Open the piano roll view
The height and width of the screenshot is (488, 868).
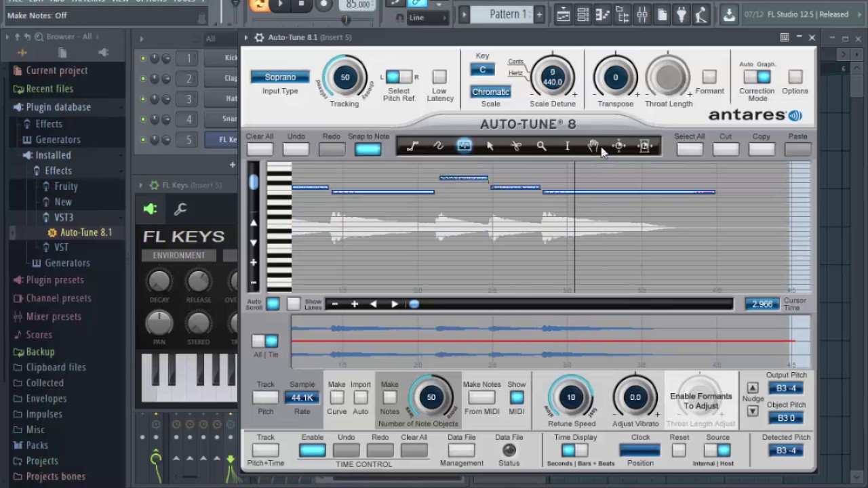coord(601,14)
